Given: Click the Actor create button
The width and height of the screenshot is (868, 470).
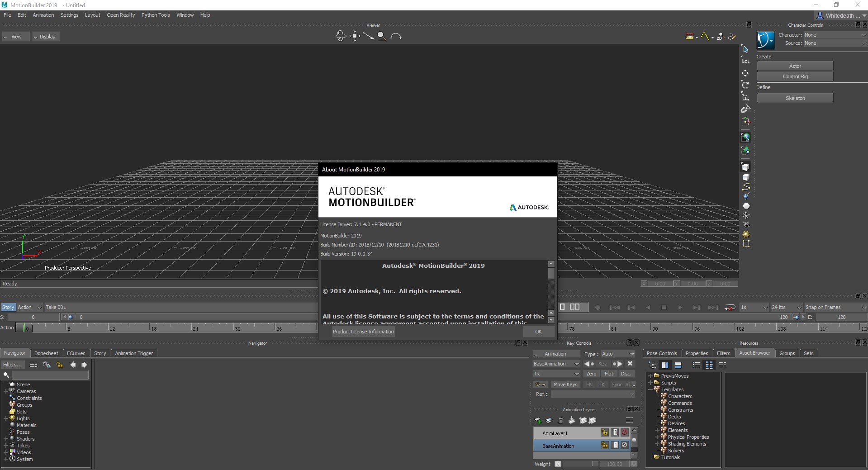Looking at the screenshot, I should [795, 66].
